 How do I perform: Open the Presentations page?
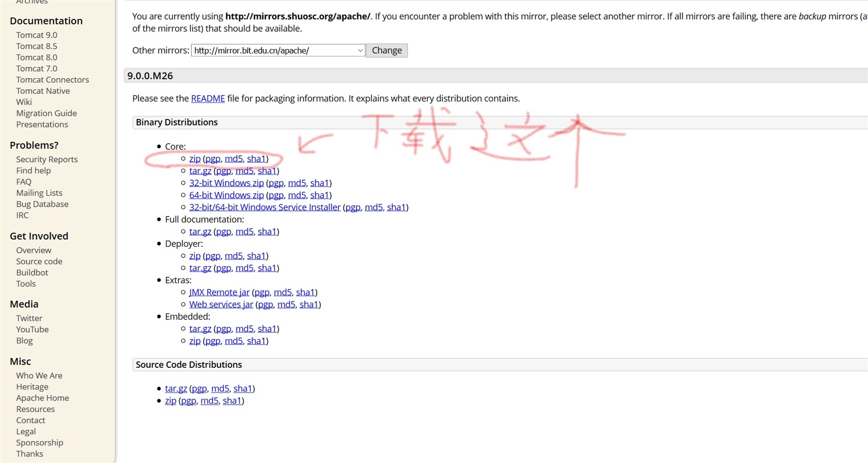point(42,125)
